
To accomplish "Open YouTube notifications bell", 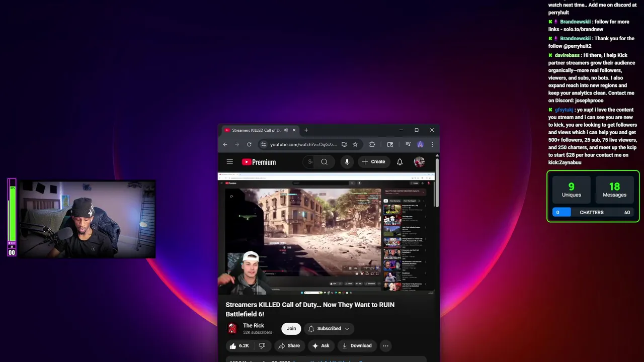I will point(399,162).
